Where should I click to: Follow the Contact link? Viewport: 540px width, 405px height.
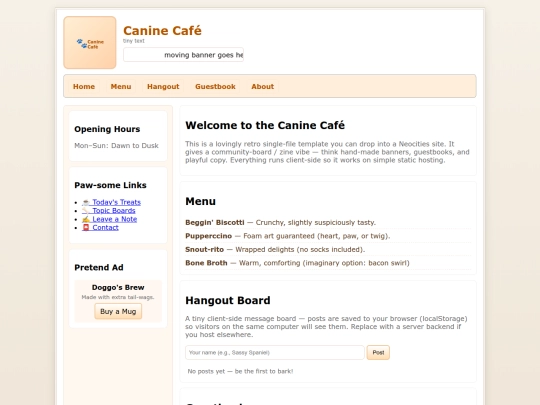pyautogui.click(x=100, y=227)
